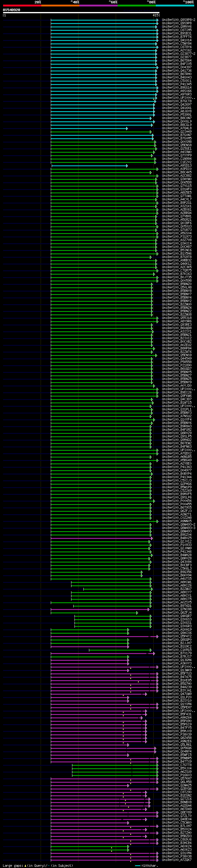Click hit label UniRef100_Q9S9P8-2
Image resolution: width=197 pixels, height=868 pixels.
pos(179,20)
